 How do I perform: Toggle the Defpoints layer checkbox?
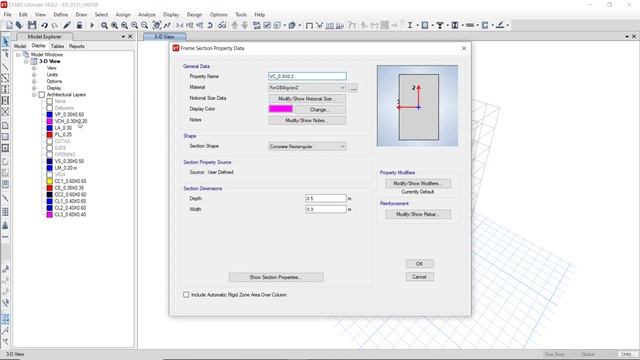[49, 108]
